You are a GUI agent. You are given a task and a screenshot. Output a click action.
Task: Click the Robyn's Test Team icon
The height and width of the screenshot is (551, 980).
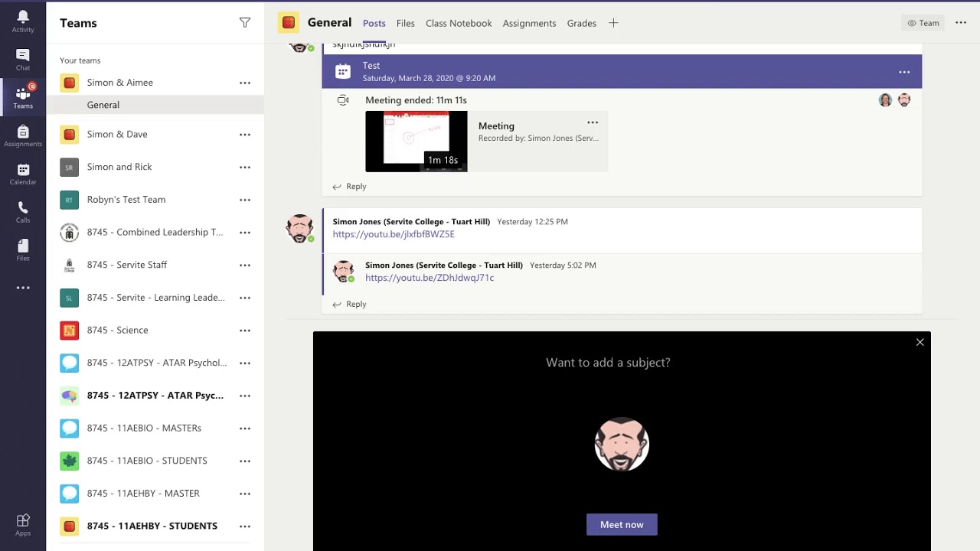[69, 200]
